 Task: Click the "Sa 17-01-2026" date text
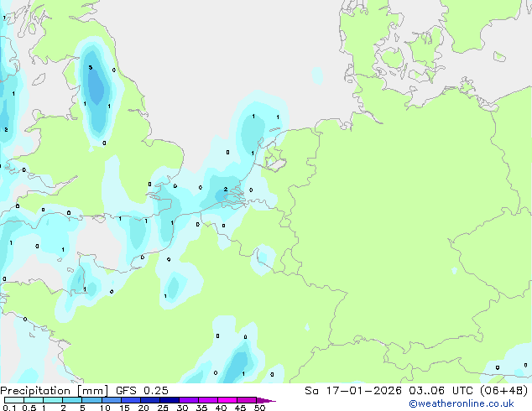pos(353,391)
